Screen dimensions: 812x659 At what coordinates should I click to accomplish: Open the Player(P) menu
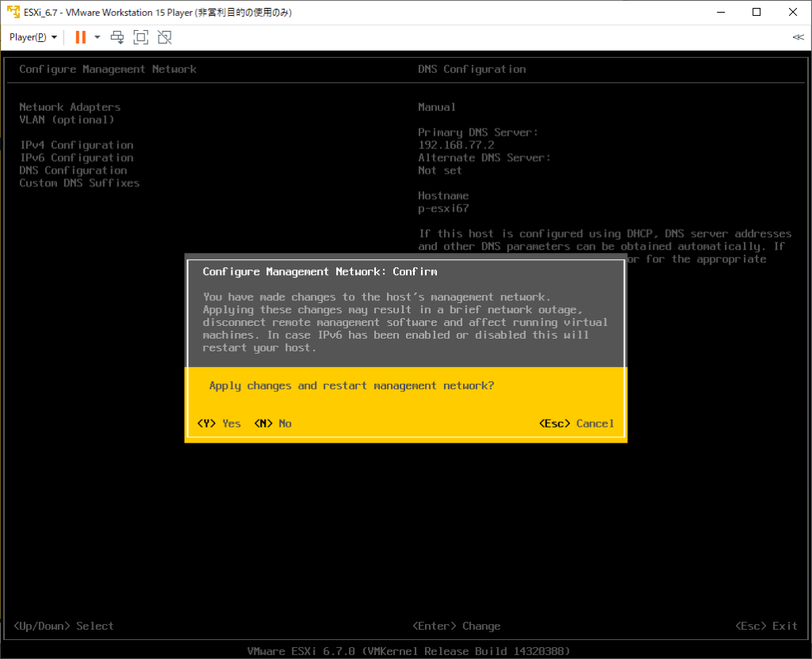33,37
